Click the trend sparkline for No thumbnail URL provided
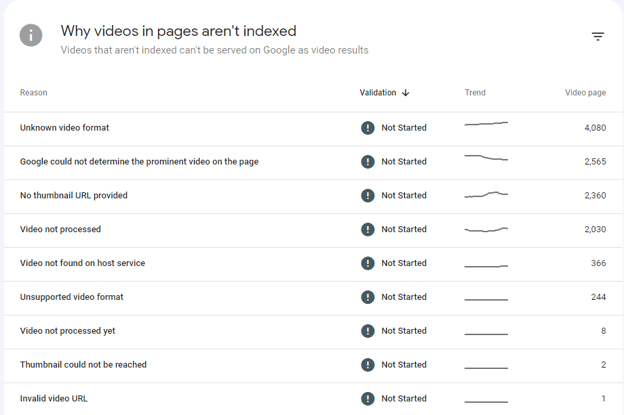The image size is (624, 415). point(486,195)
